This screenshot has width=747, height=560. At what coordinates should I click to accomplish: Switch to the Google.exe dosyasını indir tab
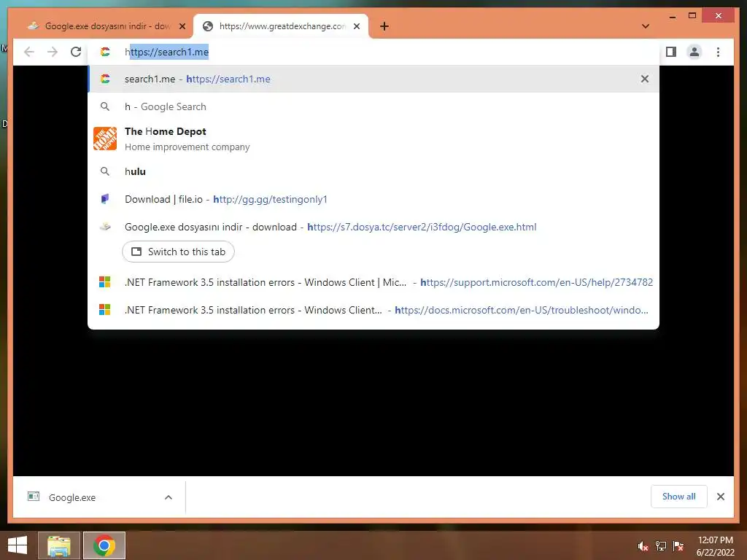[107, 26]
